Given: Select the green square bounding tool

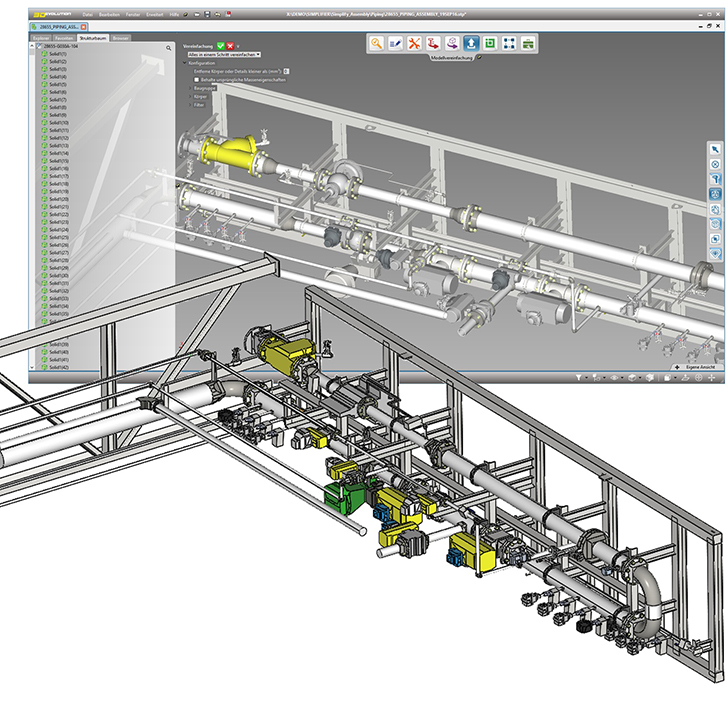Looking at the screenshot, I should point(490,43).
